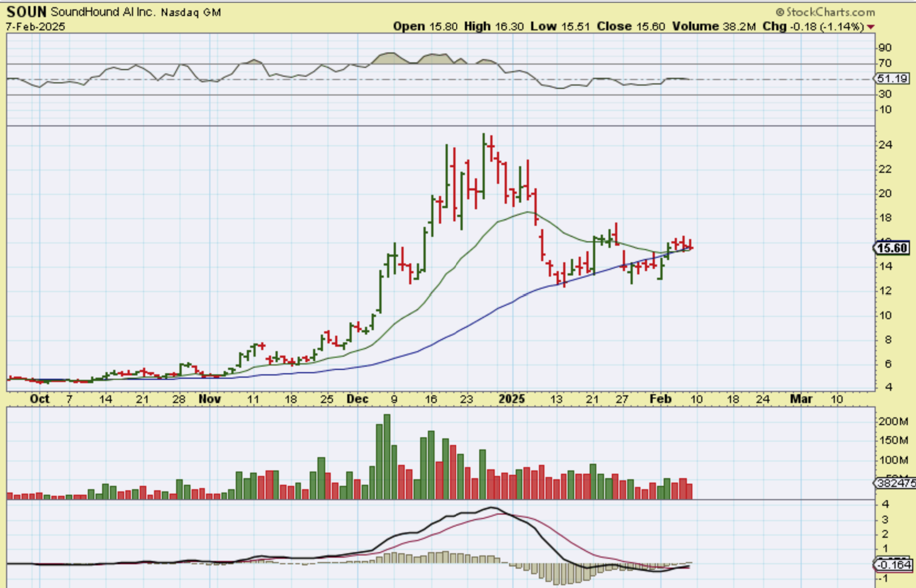Click the 200M volume axis label

[893, 421]
